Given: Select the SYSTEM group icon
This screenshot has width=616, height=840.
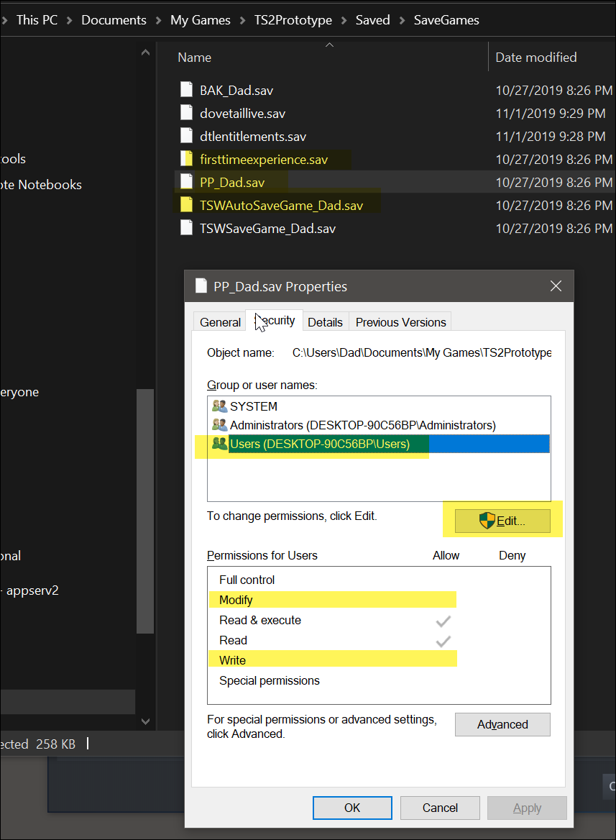Looking at the screenshot, I should pyautogui.click(x=219, y=406).
